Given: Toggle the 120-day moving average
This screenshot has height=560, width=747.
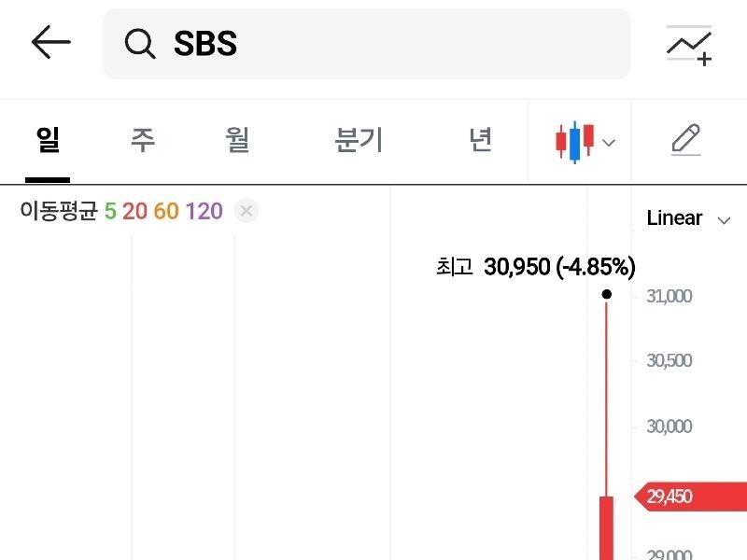Looking at the screenshot, I should [204, 212].
